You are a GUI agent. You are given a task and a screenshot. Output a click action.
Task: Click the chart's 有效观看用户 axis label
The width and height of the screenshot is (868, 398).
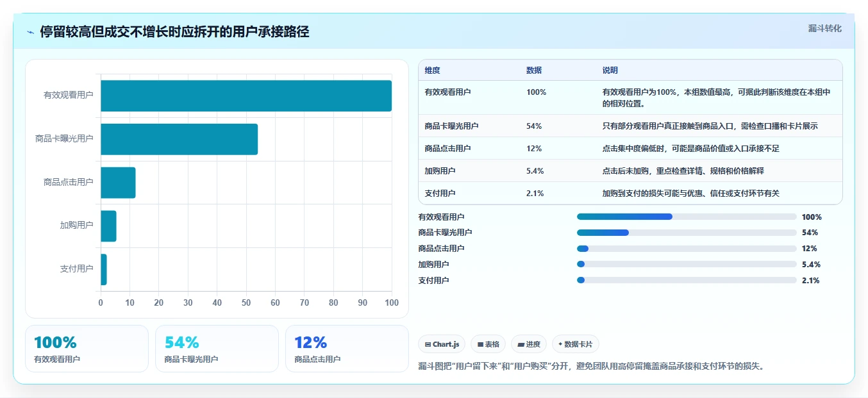tap(68, 95)
